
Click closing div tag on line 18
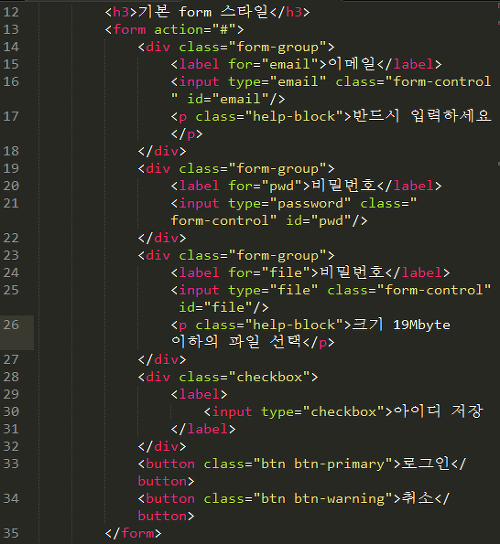click(162, 151)
